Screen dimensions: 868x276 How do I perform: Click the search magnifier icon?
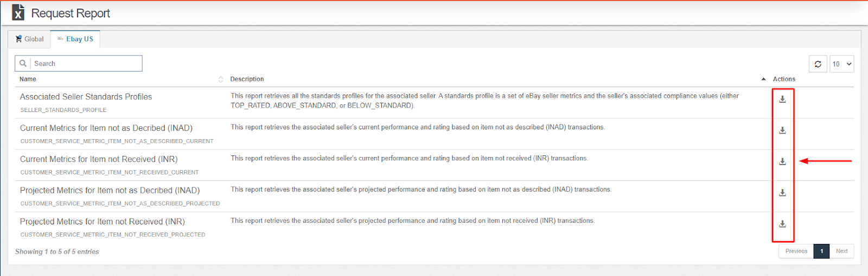tap(23, 64)
